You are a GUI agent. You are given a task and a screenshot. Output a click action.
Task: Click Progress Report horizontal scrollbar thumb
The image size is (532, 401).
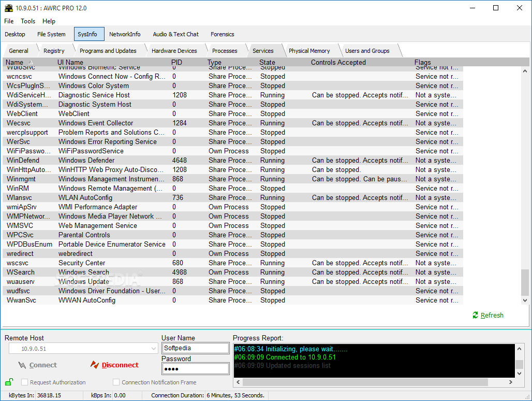click(x=365, y=382)
